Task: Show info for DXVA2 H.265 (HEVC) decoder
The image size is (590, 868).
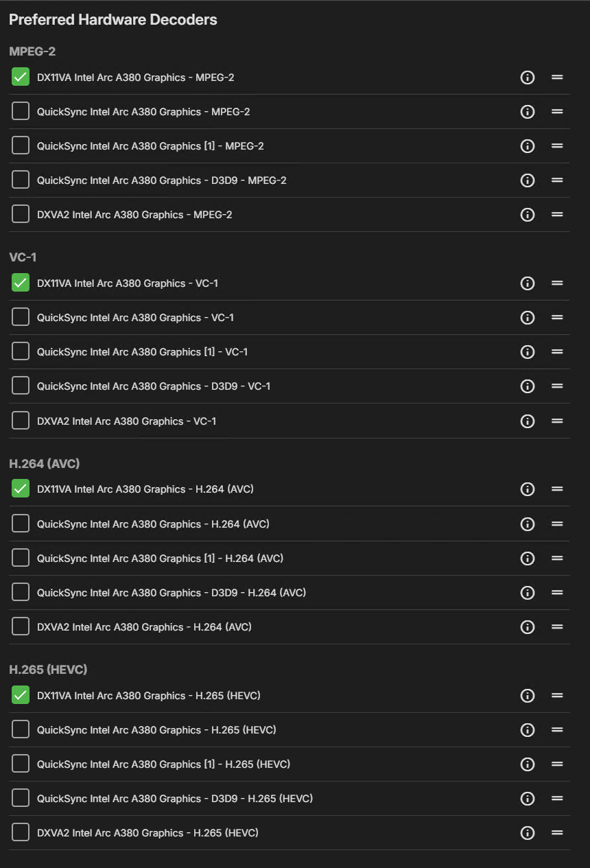Action: tap(527, 833)
